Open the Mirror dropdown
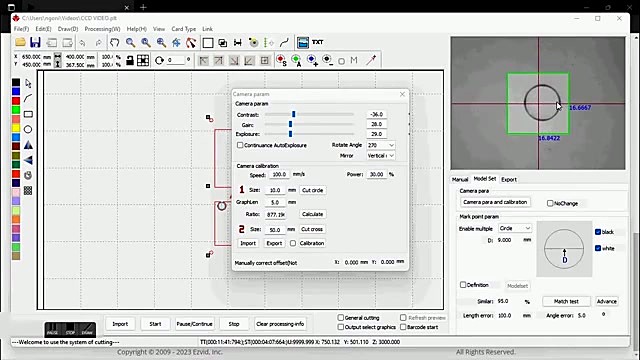 [x=380, y=156]
